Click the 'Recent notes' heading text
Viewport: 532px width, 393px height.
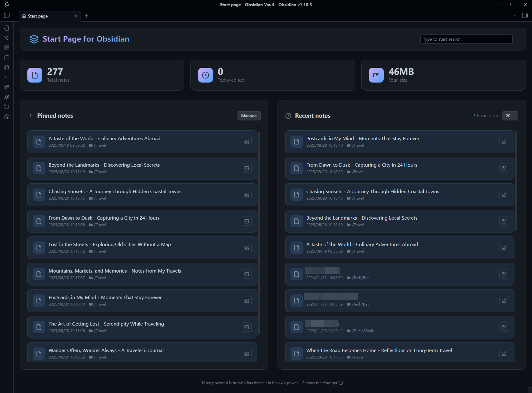(x=313, y=116)
